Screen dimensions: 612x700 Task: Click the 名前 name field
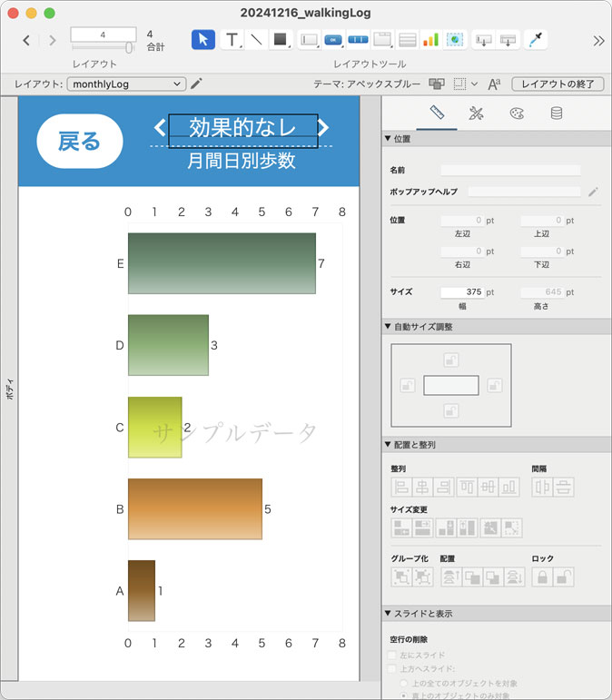point(510,170)
